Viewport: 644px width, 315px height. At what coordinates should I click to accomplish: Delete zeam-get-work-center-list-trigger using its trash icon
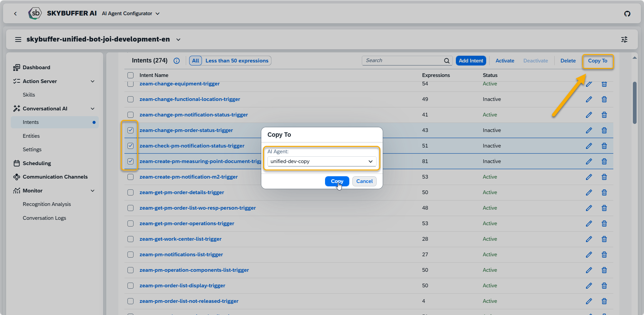pyautogui.click(x=604, y=239)
